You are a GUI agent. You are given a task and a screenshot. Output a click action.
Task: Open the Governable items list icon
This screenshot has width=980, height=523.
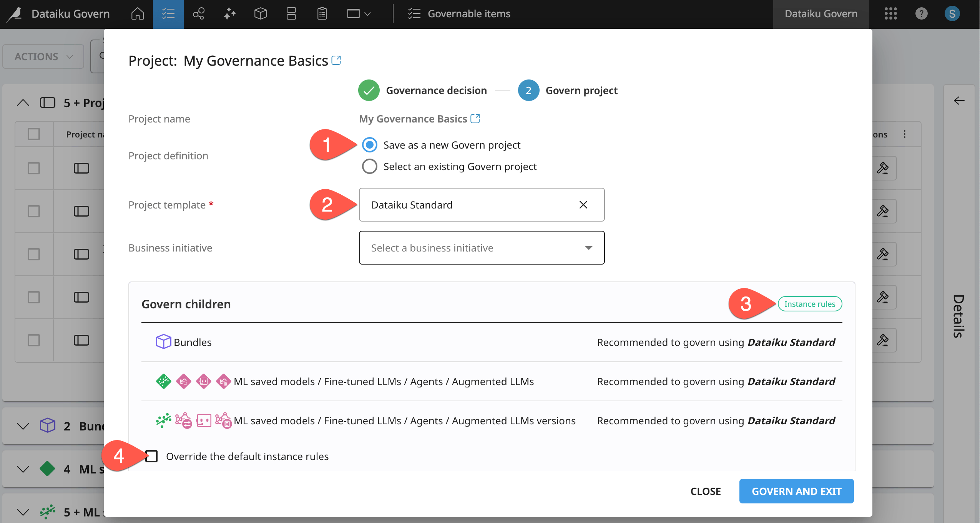(168, 14)
